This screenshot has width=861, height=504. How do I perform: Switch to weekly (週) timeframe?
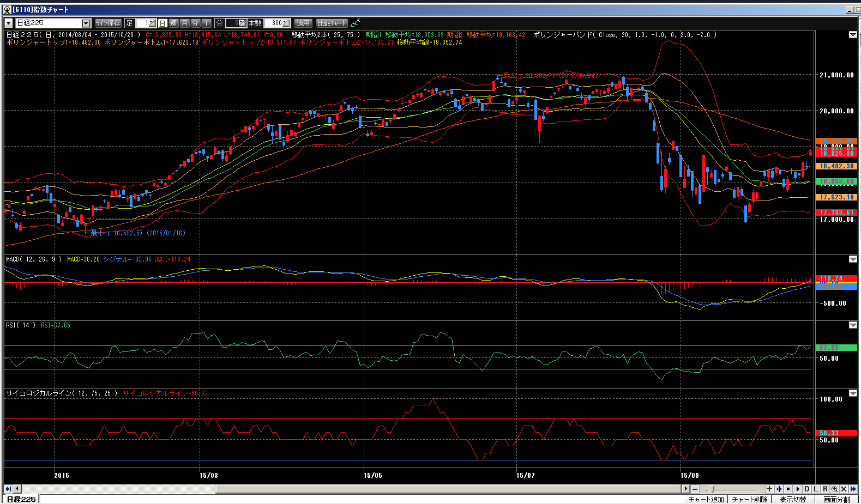pos(173,23)
